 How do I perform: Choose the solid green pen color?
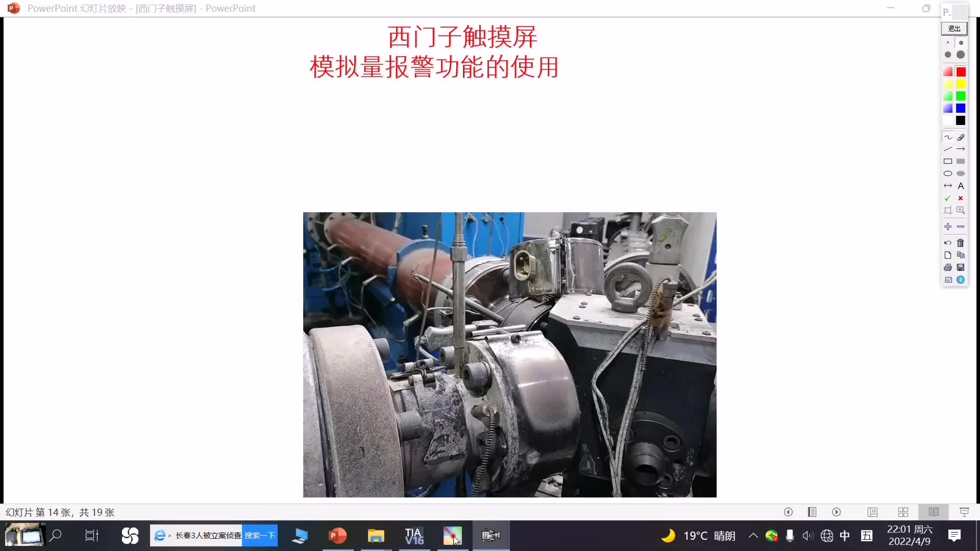961,96
